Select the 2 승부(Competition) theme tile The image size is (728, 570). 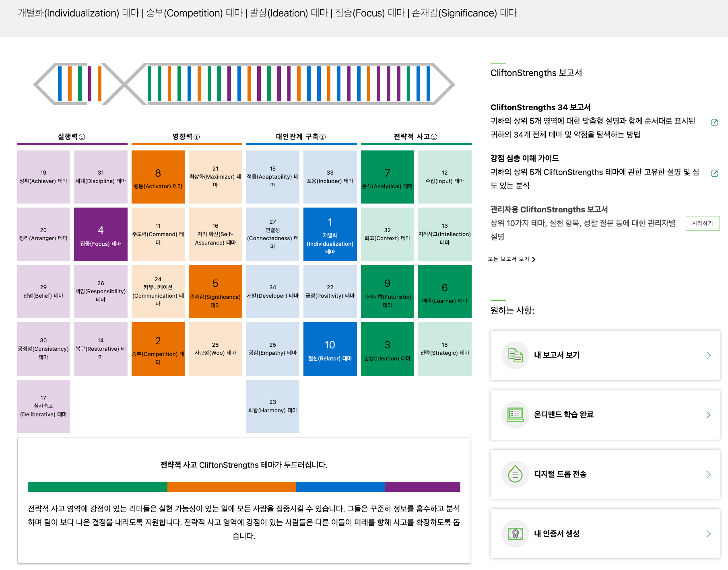(158, 349)
